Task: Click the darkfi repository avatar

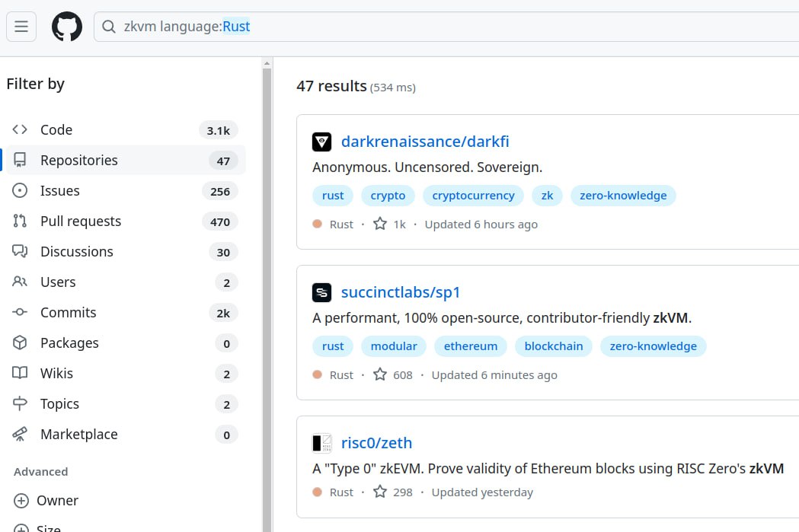Action: (x=321, y=142)
